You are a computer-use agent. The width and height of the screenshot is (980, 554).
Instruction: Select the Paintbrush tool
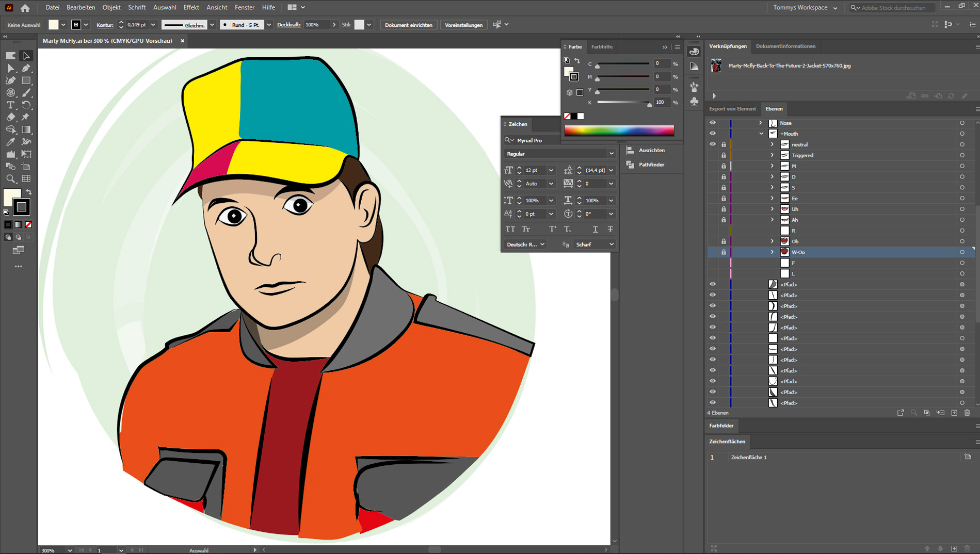(26, 93)
